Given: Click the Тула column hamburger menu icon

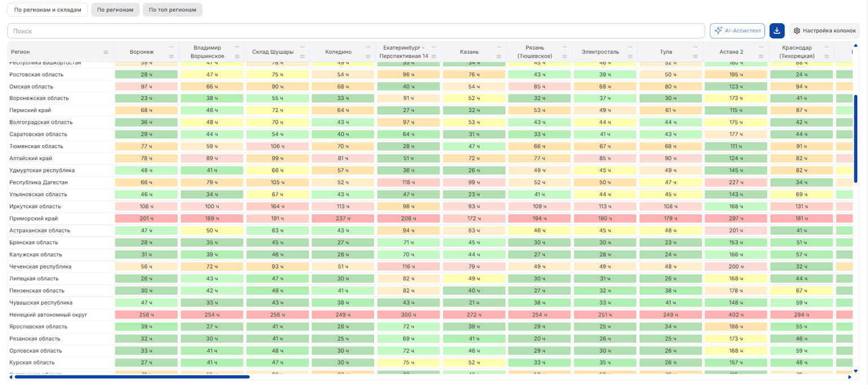Looking at the screenshot, I should click(696, 56).
